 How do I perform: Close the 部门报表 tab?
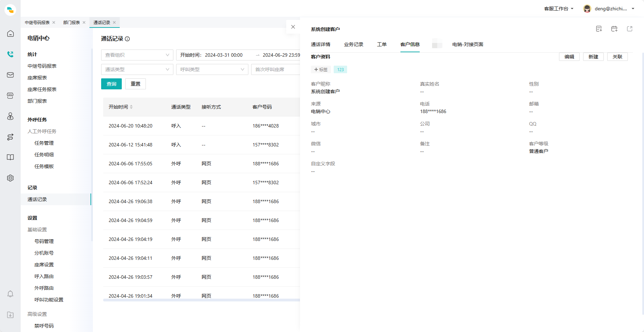[x=84, y=22]
